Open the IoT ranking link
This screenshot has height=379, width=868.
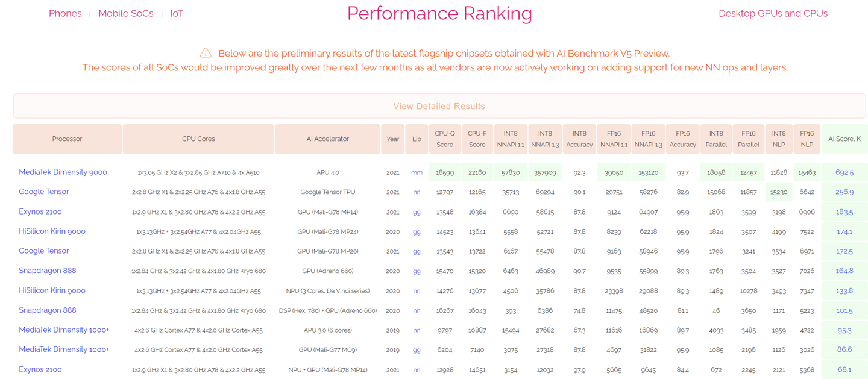(x=177, y=13)
